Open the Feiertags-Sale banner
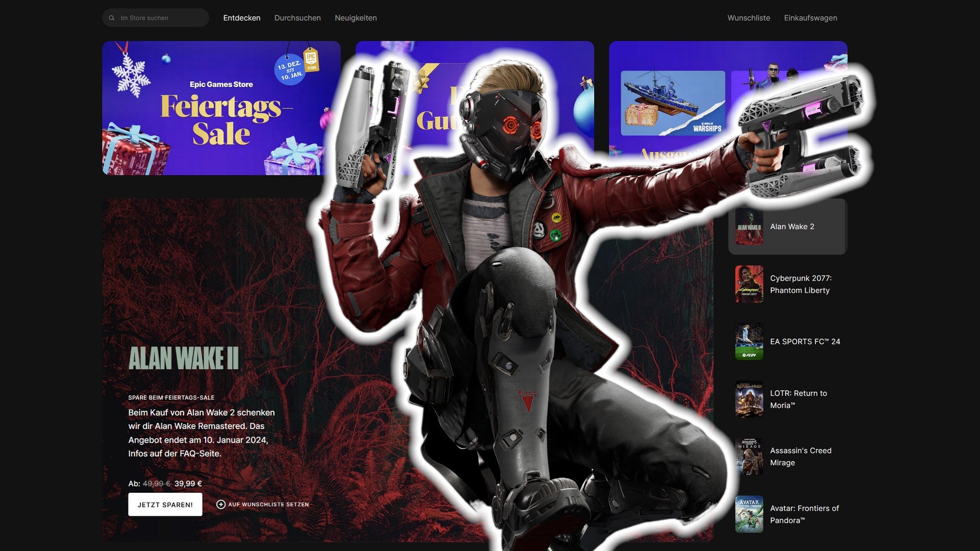 220,108
